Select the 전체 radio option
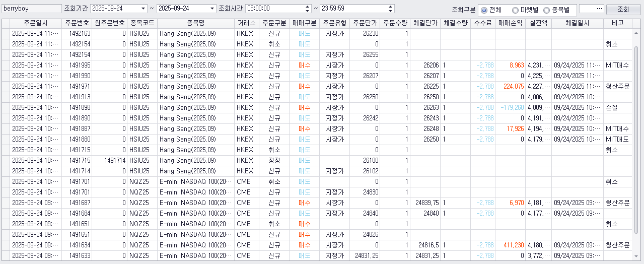Screen dimensions: 644x264 (491, 10)
